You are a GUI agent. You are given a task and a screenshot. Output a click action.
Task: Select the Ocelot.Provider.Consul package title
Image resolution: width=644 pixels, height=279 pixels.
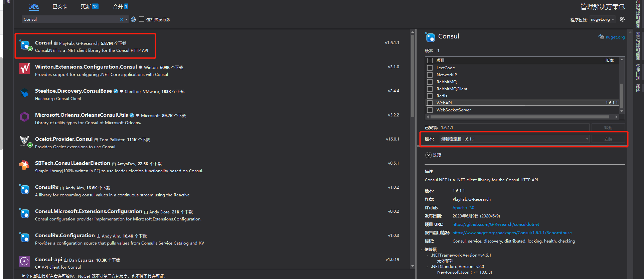[x=64, y=139]
